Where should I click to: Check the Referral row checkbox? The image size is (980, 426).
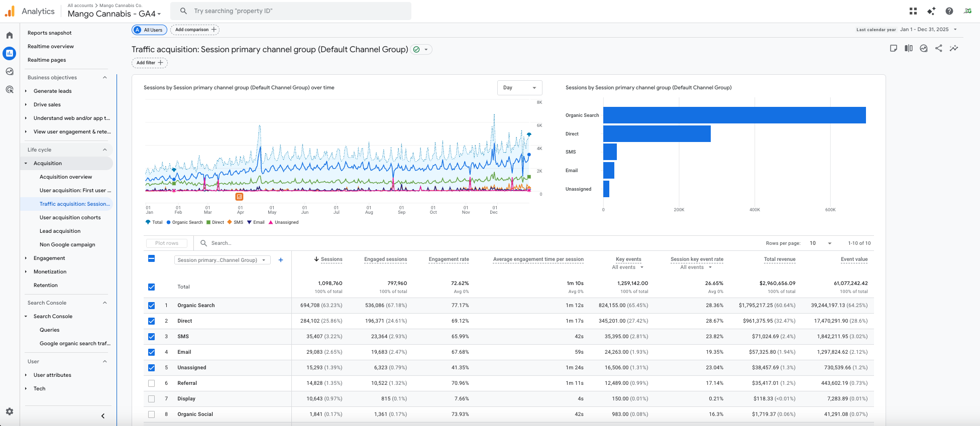pos(152,383)
